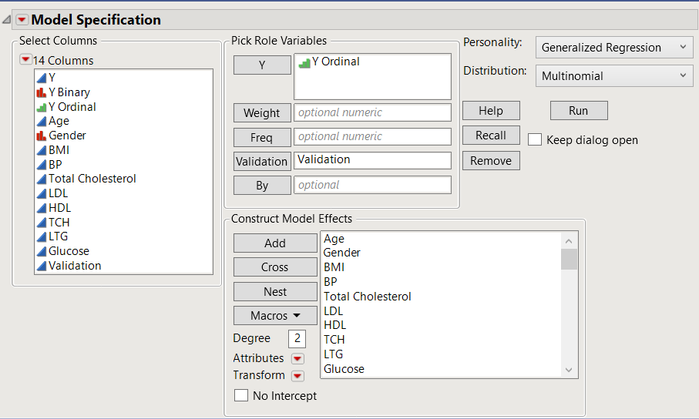Image resolution: width=699 pixels, height=419 pixels.
Task: Select the Y Ordinal column in Select Columns
Action: point(72,106)
